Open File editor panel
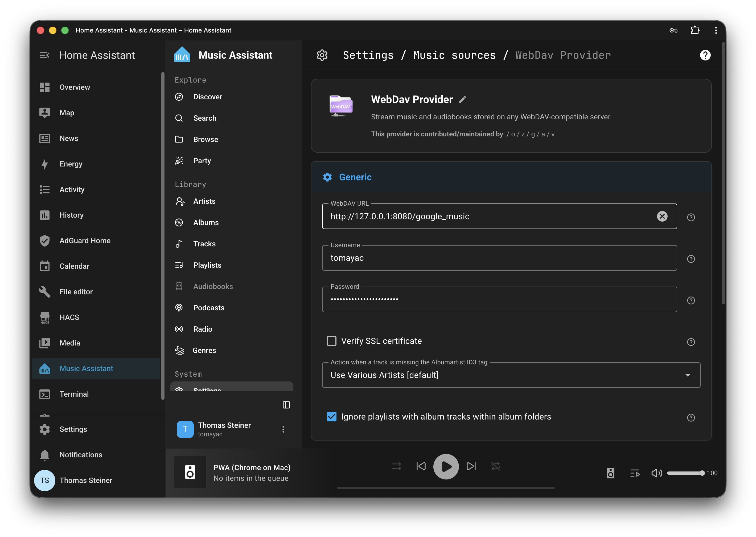This screenshot has height=537, width=756. (x=96, y=292)
